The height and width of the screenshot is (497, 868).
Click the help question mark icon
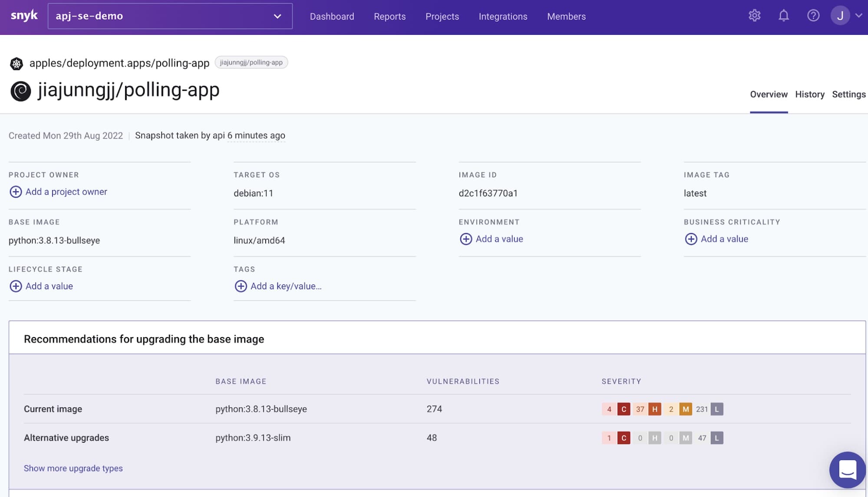(814, 16)
